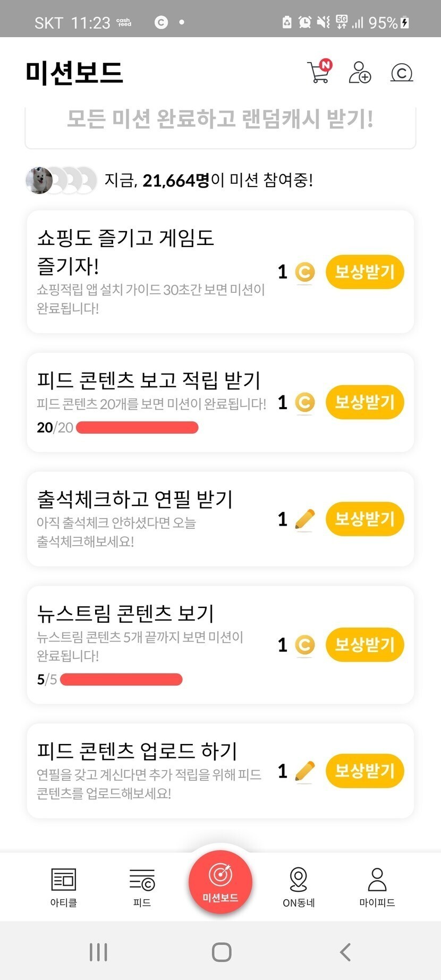Tap the 5/5 progress bar on 뉴스트림 mission
Image resolution: width=441 pixels, height=980 pixels.
(x=121, y=680)
